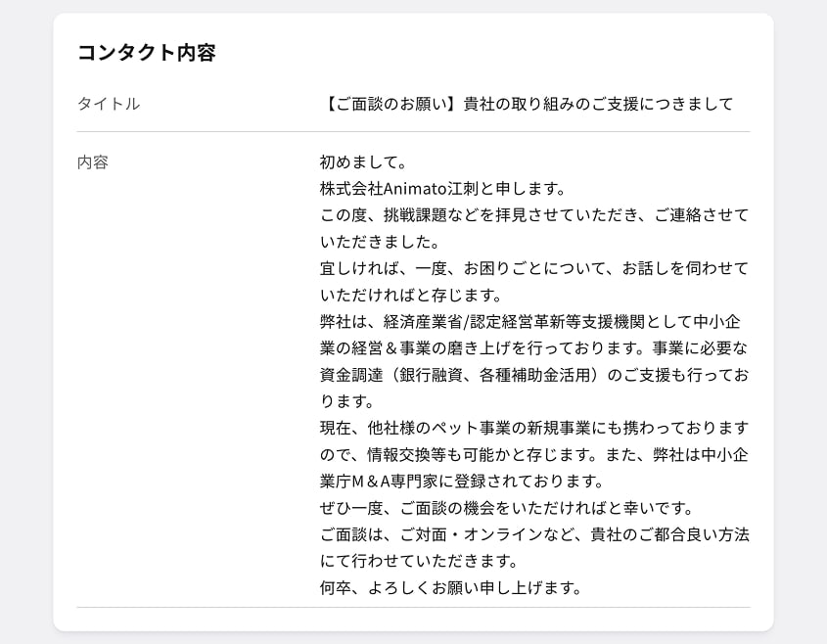Click the line starting 宜しければ、一度
This screenshot has height=644, width=827.
pos(533,268)
